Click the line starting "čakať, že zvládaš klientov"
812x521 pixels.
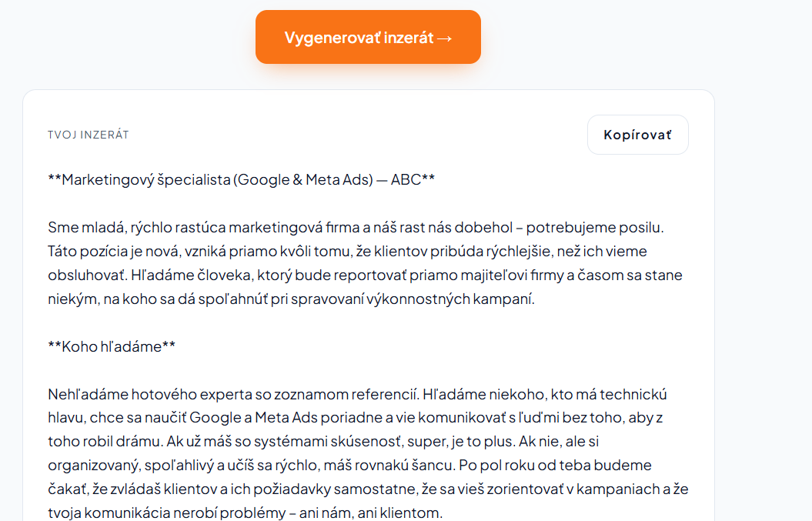tap(368, 489)
